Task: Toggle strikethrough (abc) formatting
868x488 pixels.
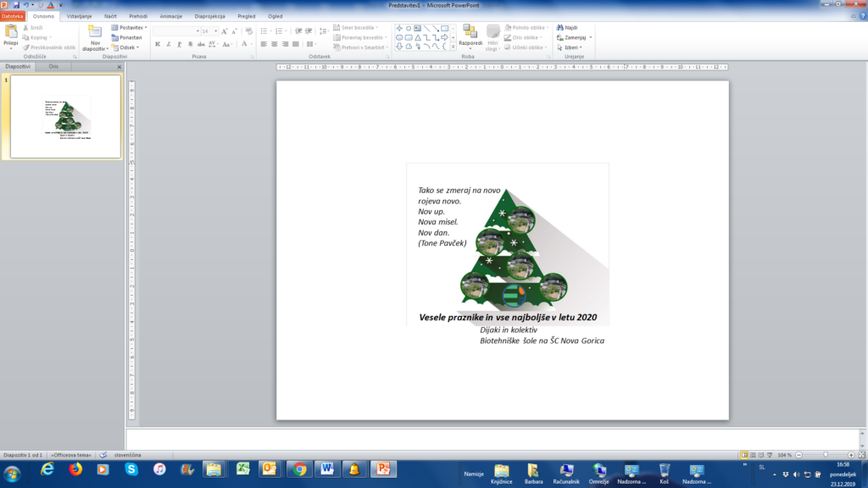Action: 200,44
